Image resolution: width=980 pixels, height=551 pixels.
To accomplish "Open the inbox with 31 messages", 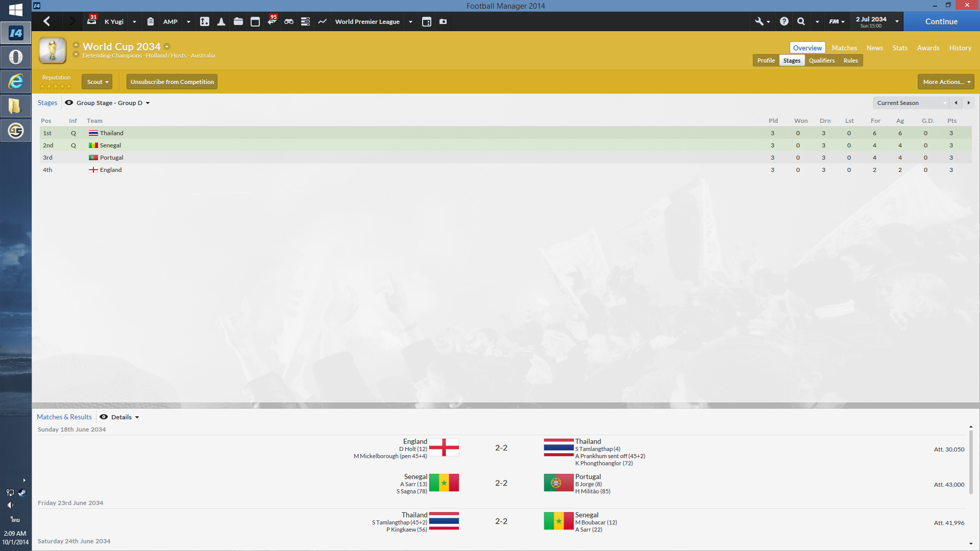I will (x=92, y=21).
